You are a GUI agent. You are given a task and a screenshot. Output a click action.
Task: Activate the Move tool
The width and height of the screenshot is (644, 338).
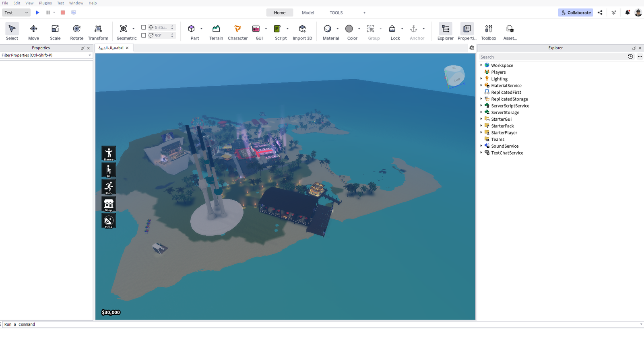coord(34,32)
